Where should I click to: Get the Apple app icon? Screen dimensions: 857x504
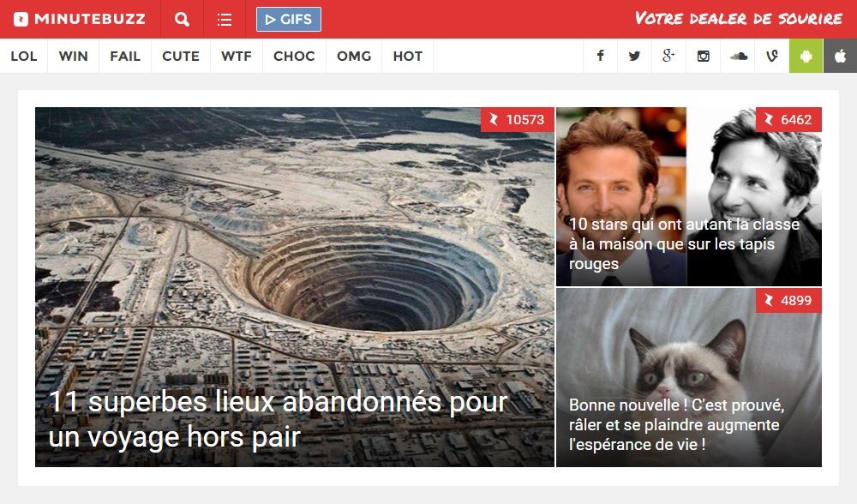pyautogui.click(x=841, y=56)
